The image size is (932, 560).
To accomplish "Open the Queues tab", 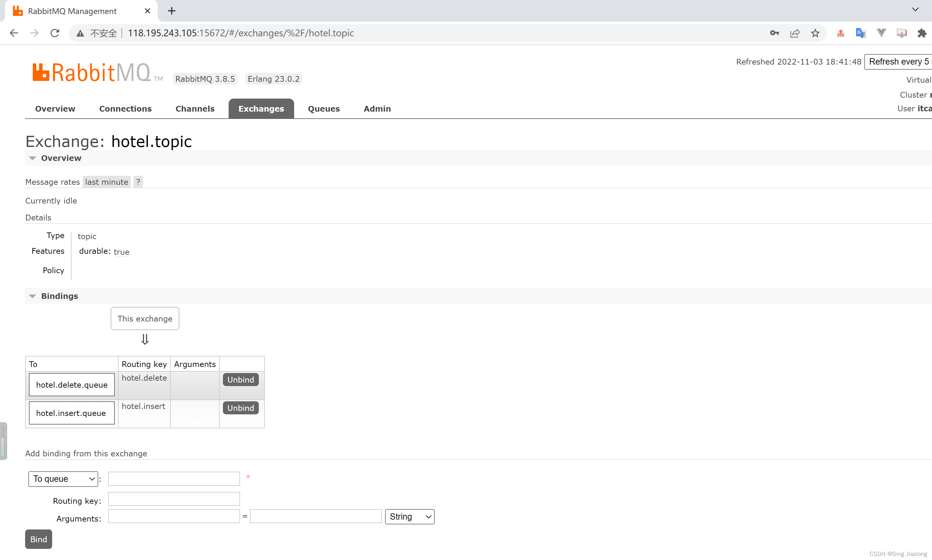I will pyautogui.click(x=324, y=109).
